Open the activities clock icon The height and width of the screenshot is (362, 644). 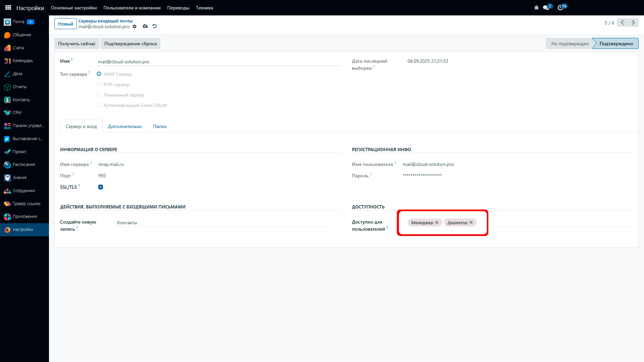click(x=560, y=8)
